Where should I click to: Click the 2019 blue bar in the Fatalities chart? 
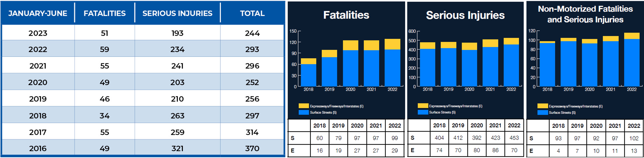point(329,72)
